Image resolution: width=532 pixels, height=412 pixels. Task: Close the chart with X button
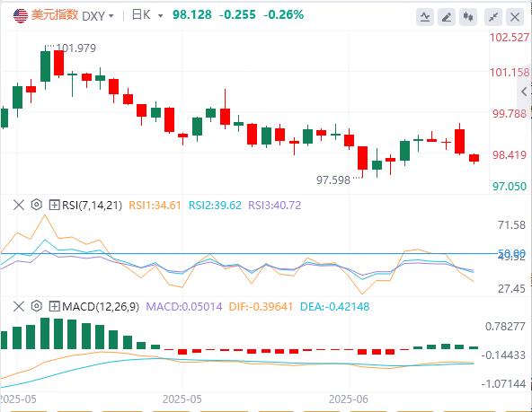tap(515, 17)
